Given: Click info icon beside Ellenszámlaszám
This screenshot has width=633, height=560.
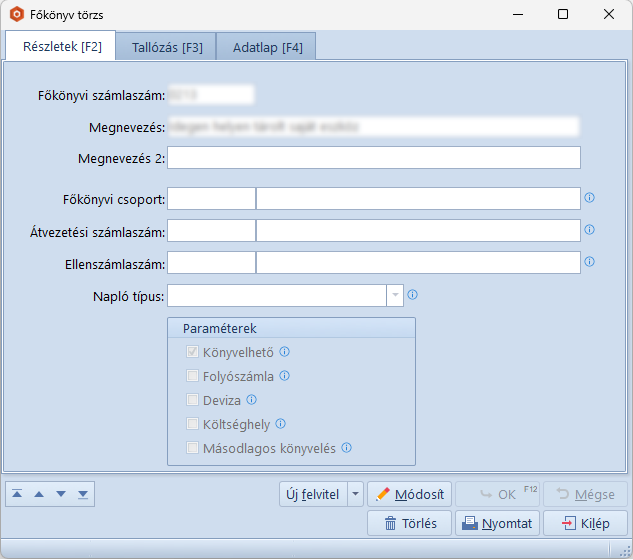Looking at the screenshot, I should 589,262.
